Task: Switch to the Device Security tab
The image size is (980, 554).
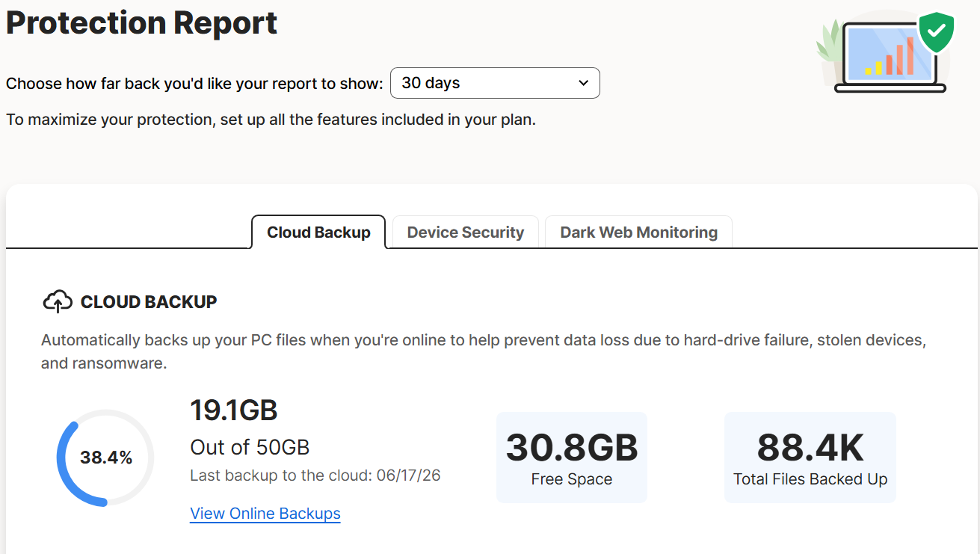Action: (466, 233)
